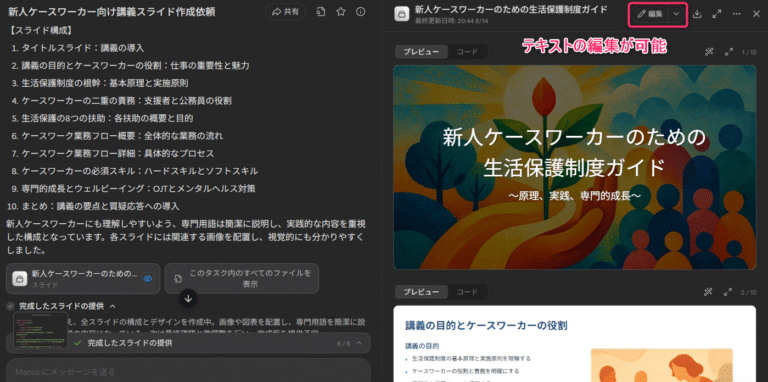The height and width of the screenshot is (382, 768).
Task: Click the 2 / 10 slide counter
Action: click(x=748, y=292)
